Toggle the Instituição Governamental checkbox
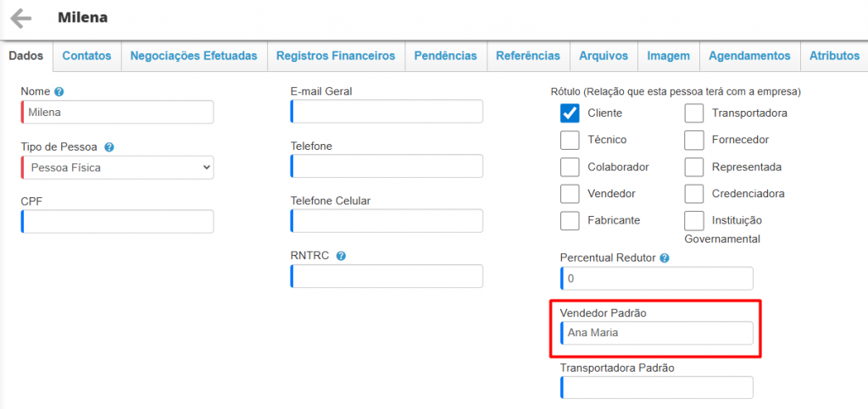 coord(694,220)
